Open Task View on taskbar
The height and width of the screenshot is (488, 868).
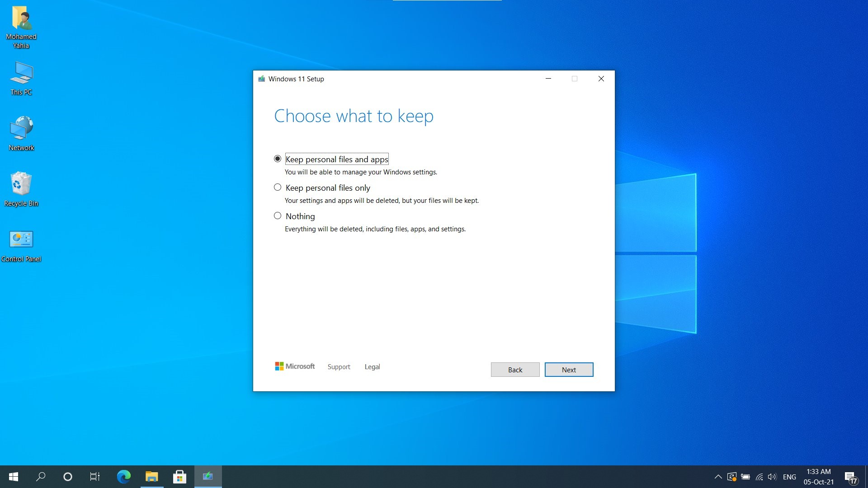[x=95, y=477]
